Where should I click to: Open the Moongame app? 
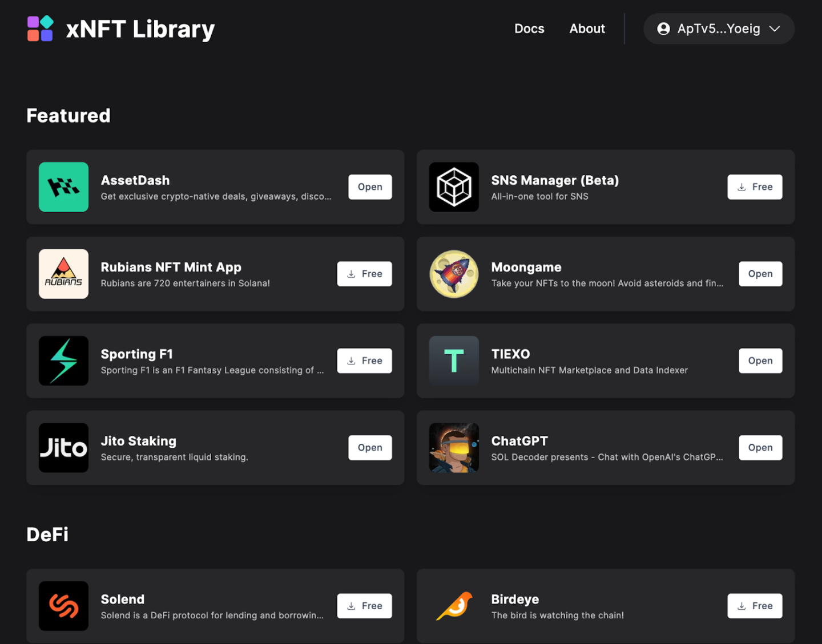pyautogui.click(x=760, y=274)
